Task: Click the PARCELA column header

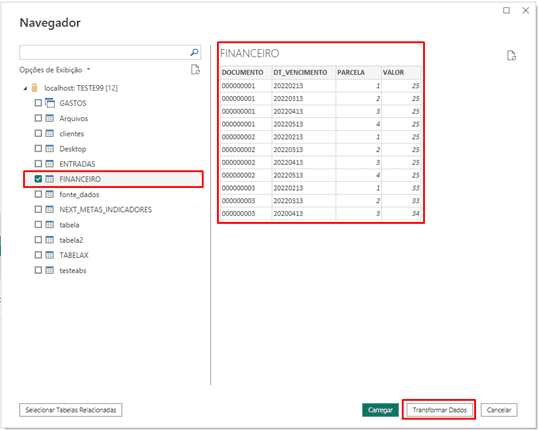Action: (359, 72)
